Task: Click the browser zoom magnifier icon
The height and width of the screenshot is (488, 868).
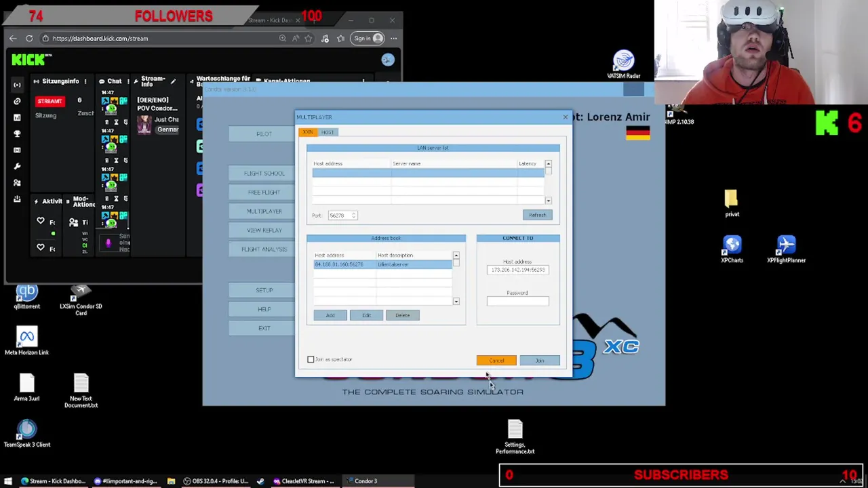Action: point(282,39)
